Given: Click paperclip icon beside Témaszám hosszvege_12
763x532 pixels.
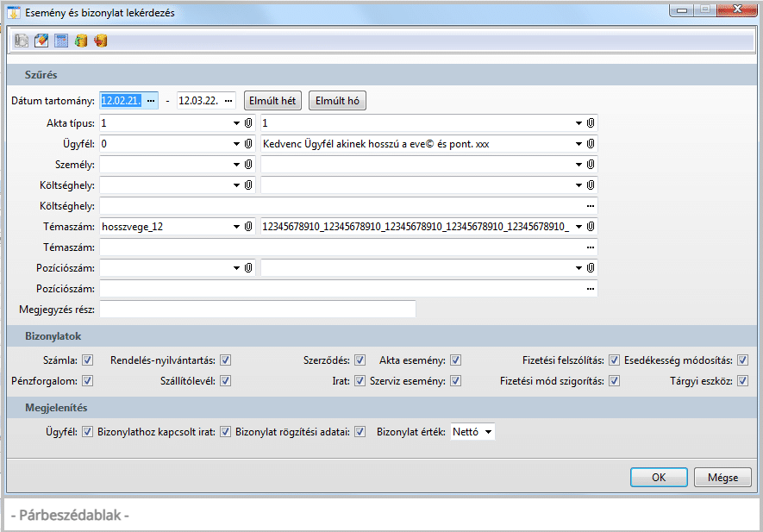Looking at the screenshot, I should point(248,227).
